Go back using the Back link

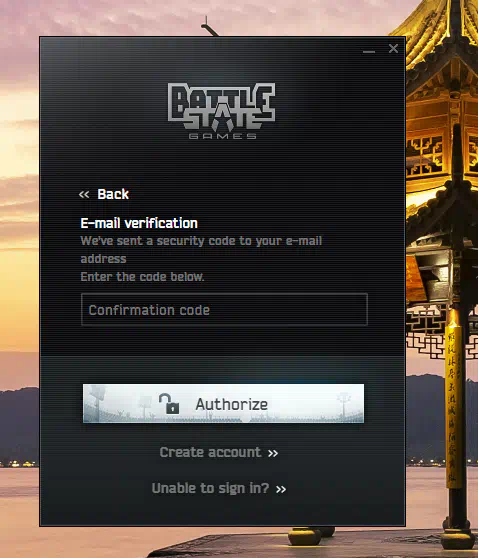click(113, 194)
